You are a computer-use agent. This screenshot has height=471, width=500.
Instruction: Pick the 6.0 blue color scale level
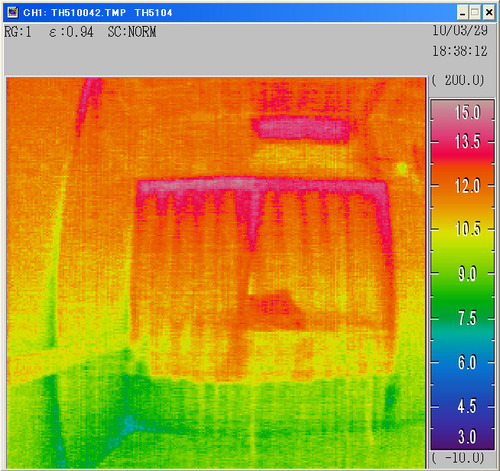coord(467,362)
